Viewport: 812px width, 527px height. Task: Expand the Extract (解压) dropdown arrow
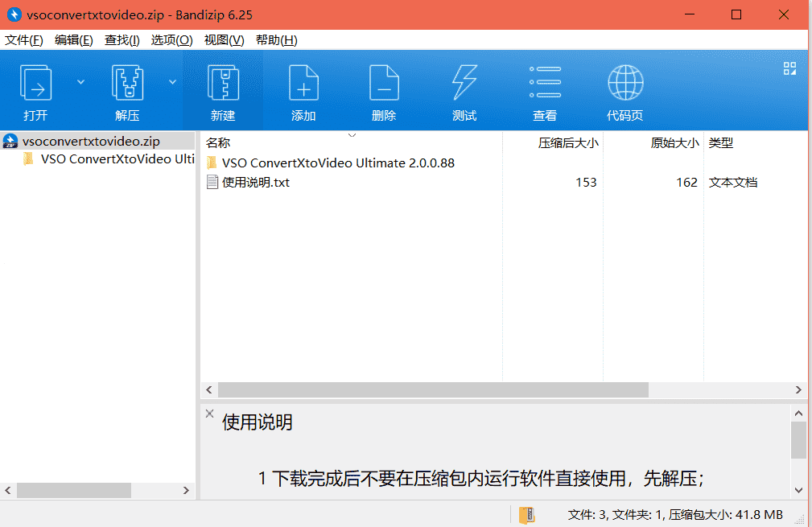tap(172, 82)
